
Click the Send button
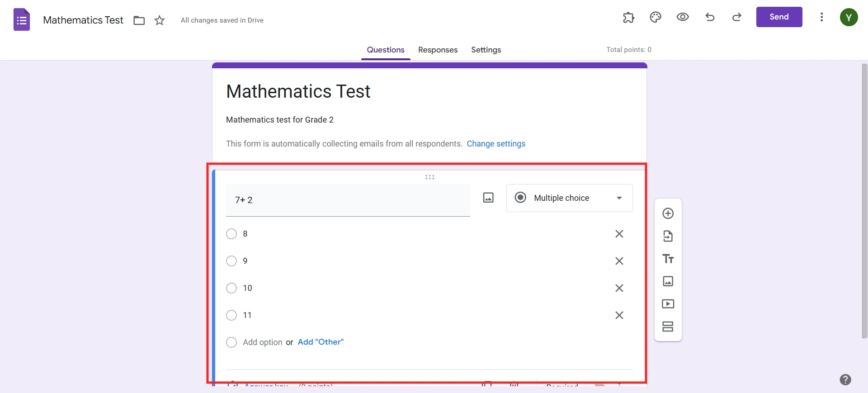pyautogui.click(x=779, y=17)
